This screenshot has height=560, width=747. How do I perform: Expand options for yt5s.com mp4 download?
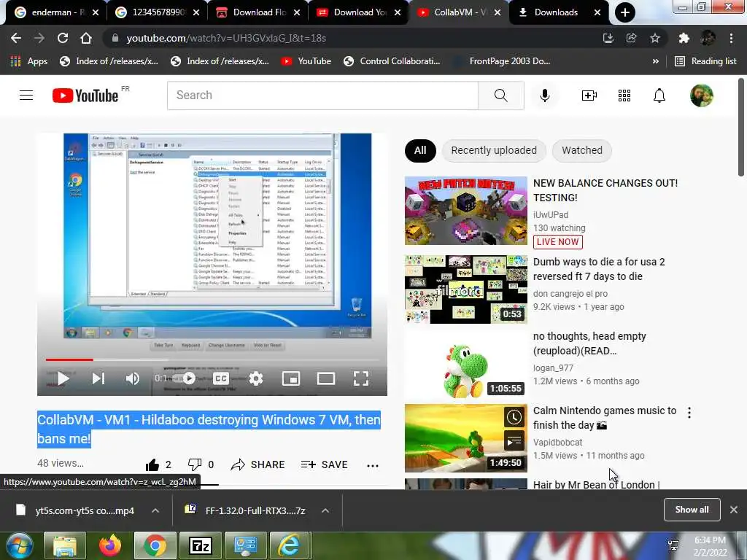tap(155, 510)
